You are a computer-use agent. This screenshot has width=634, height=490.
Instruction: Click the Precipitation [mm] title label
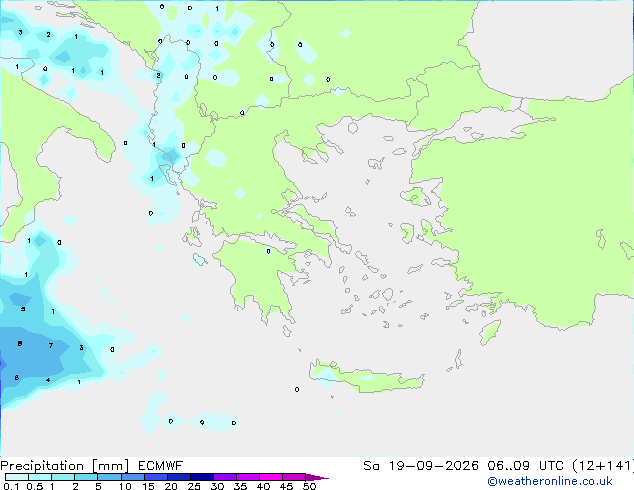coord(65,466)
